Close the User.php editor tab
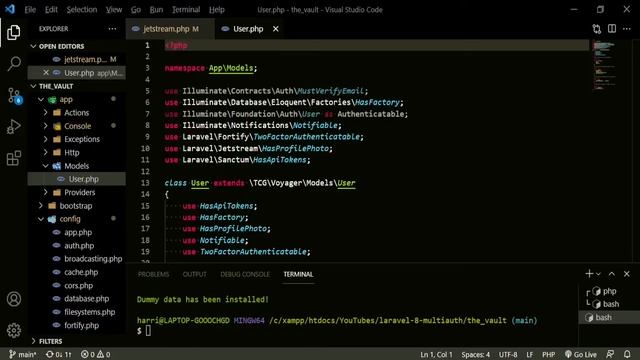Viewport: 640px width, 360px height. coord(276,29)
